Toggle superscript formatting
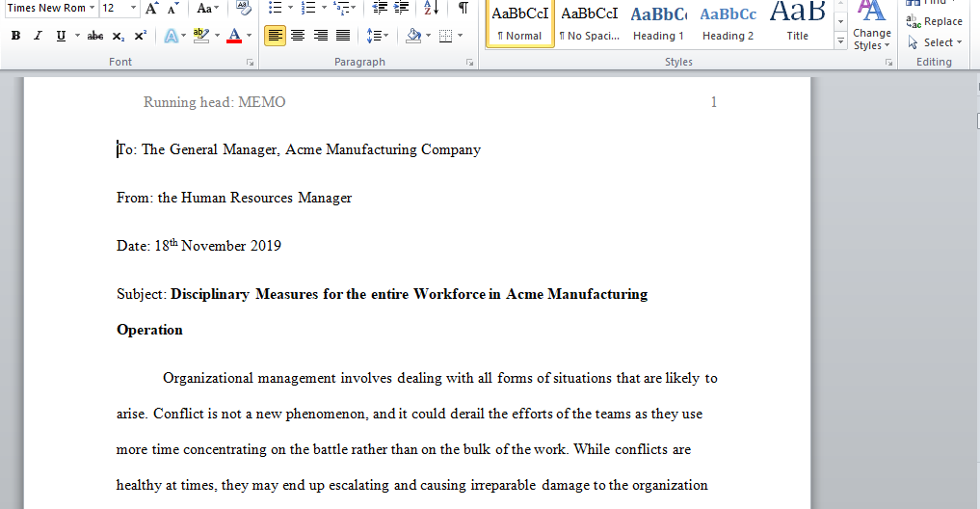Screen dimensions: 980x509 point(141,37)
